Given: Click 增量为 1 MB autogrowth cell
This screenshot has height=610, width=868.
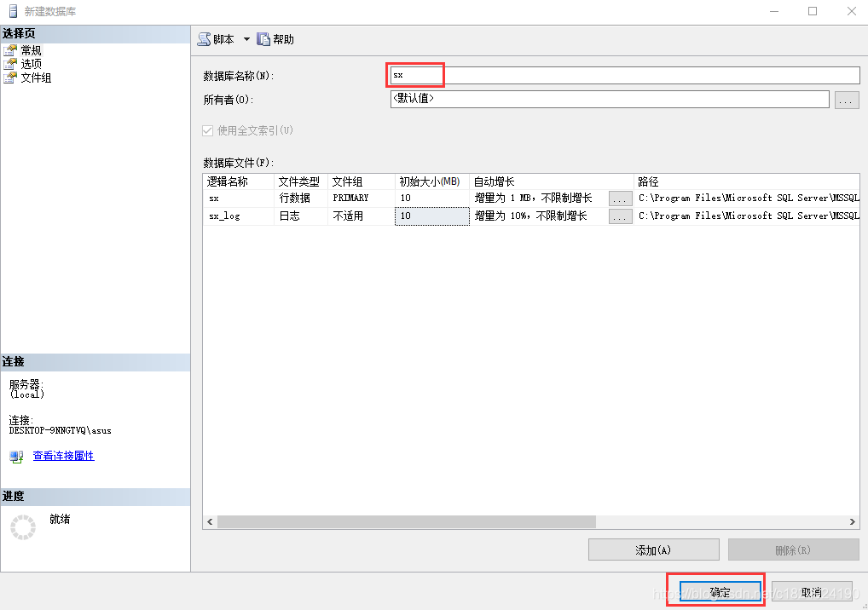Looking at the screenshot, I should pos(539,198).
